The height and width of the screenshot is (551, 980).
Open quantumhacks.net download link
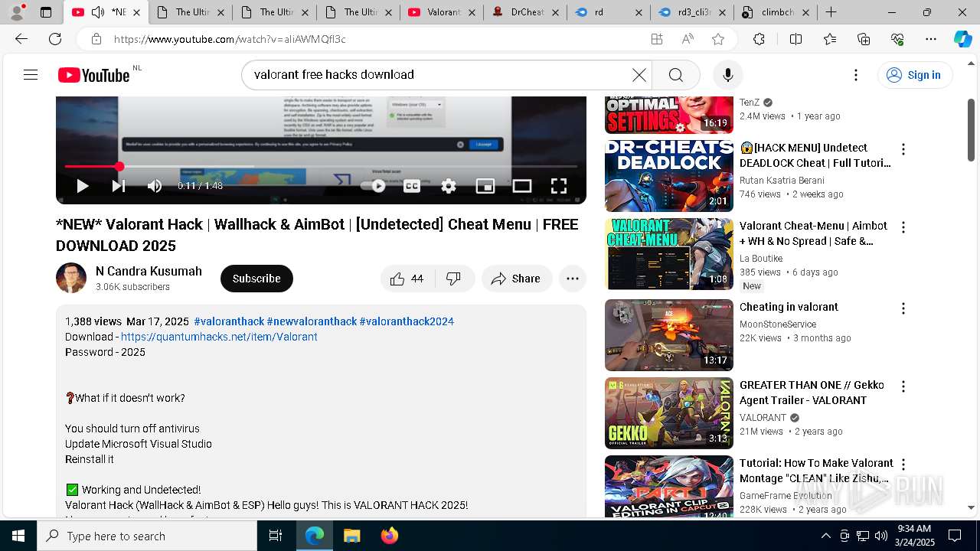(x=219, y=337)
